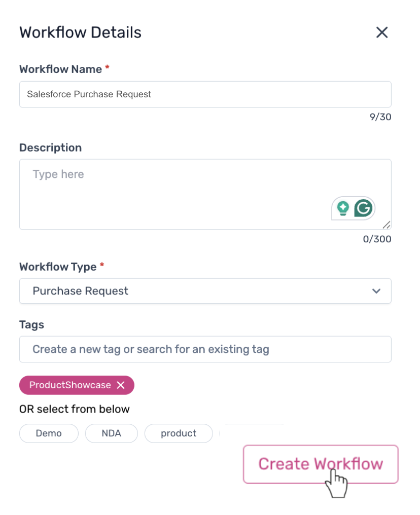Click the 0/300 character counter
This screenshot has width=420, height=515.
pos(377,239)
